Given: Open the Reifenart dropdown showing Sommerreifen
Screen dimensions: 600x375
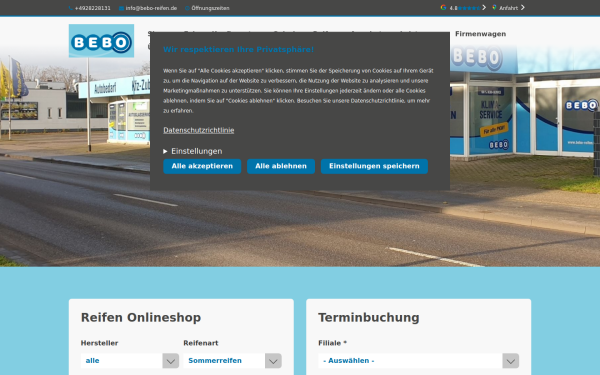Looking at the screenshot, I should 232,360.
